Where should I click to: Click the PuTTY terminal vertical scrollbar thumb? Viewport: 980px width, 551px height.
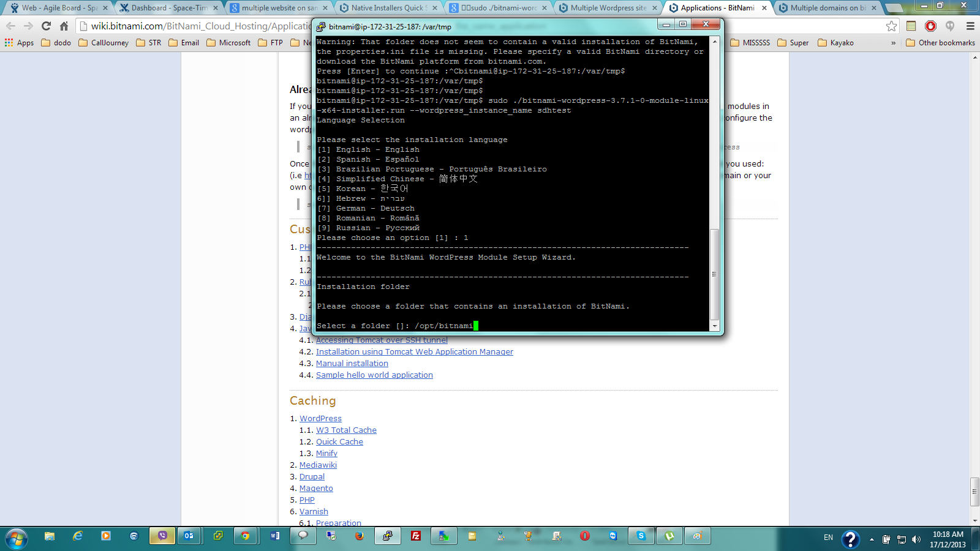714,274
